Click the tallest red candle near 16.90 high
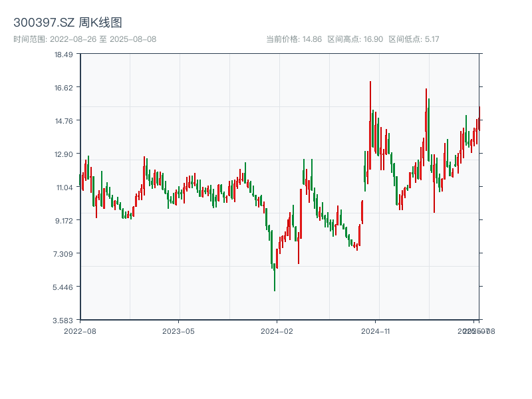Image resolution: width=532 pixels, height=399 pixels. [370, 125]
